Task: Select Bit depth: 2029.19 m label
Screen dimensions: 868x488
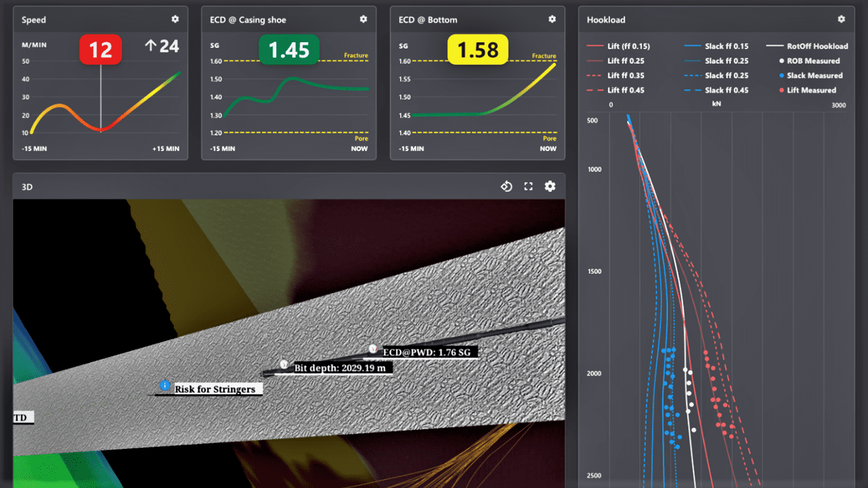Action: click(340, 368)
